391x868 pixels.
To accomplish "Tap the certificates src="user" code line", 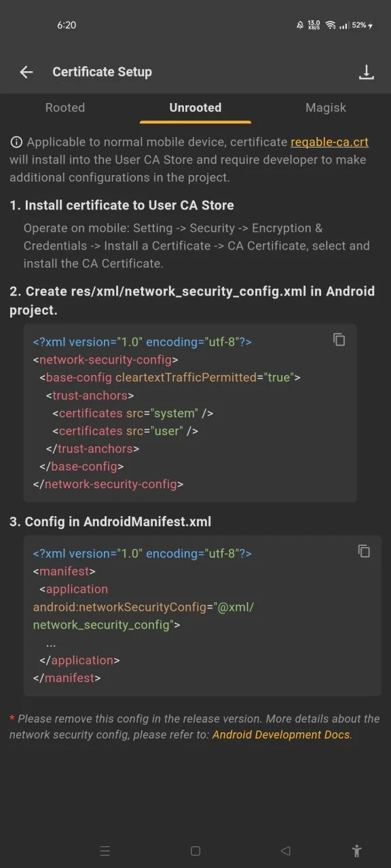I will pyautogui.click(x=126, y=431).
